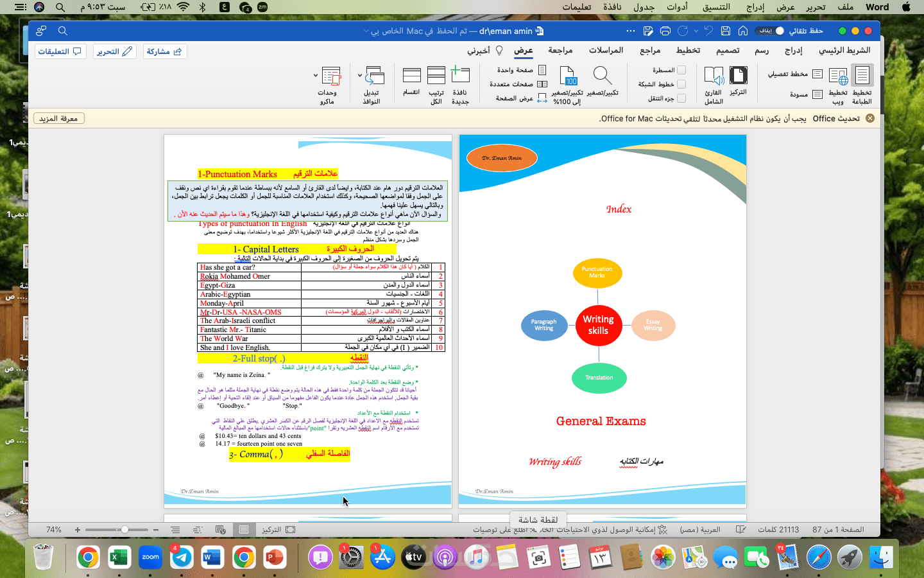The width and height of the screenshot is (924, 578).
Task: Activate Focus mode (التركيز) in the ribbon
Action: click(739, 76)
